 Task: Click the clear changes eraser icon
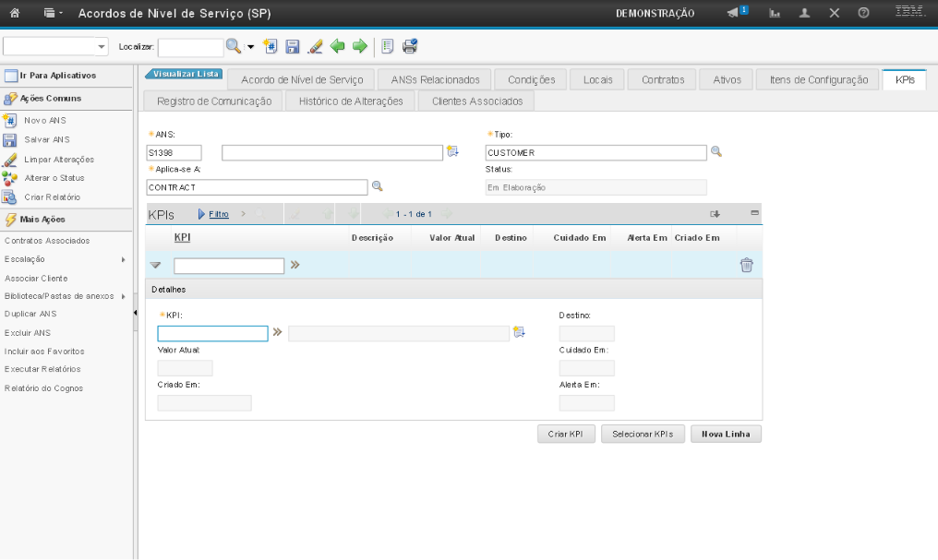[315, 46]
